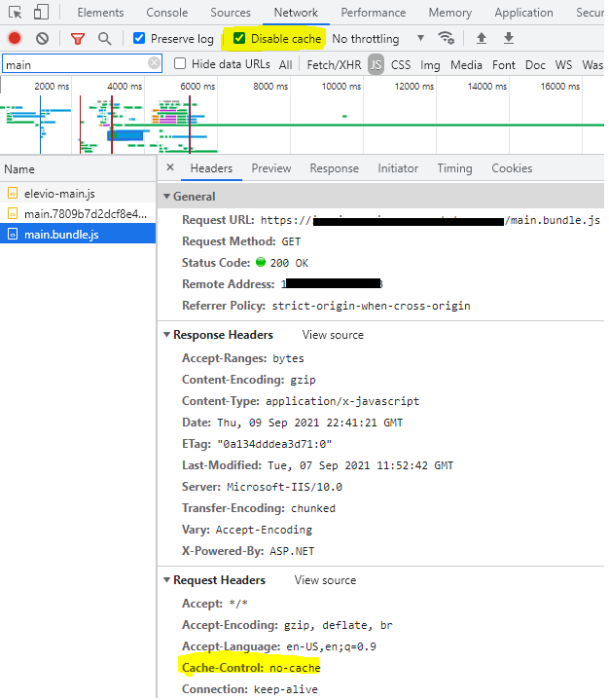Filter requests by Font
Viewport: 609px width, 700px height.
tap(504, 64)
